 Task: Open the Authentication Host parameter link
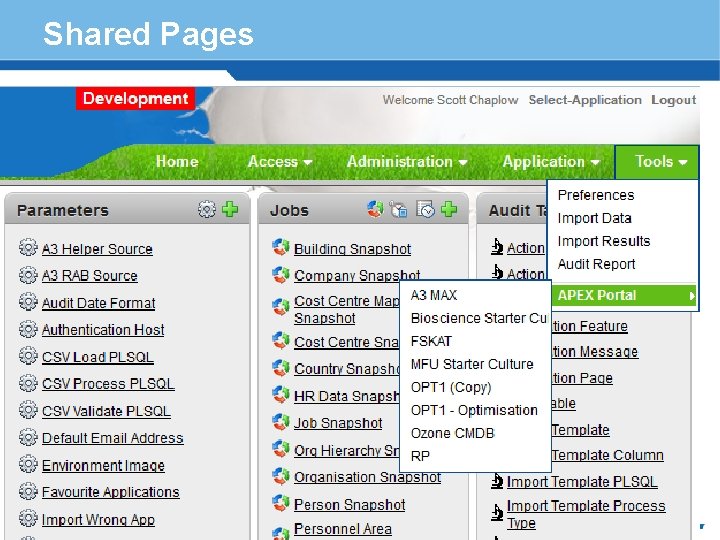point(103,330)
